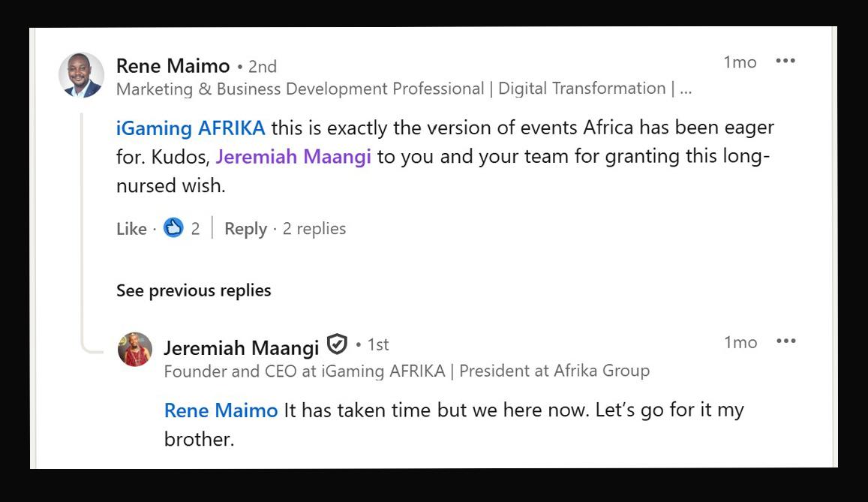Open the purple Jeremiah Maangi mention link

tap(293, 157)
